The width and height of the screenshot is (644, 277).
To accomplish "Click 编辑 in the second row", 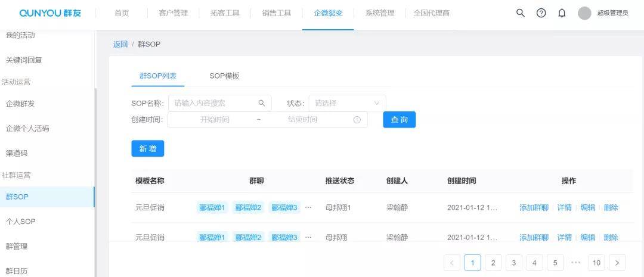I will coord(588,236).
